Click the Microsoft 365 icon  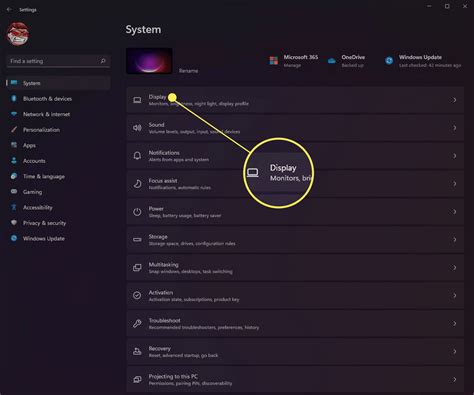(x=274, y=61)
